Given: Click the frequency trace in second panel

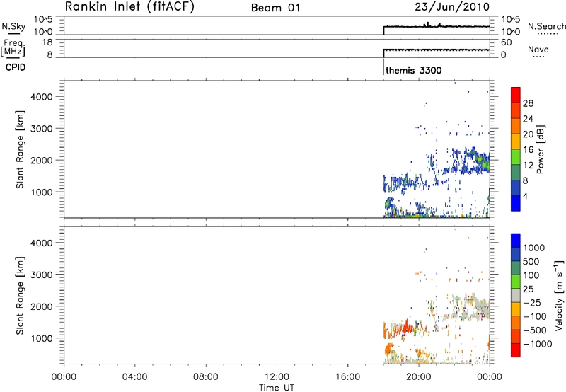Looking at the screenshot, I should (437, 50).
